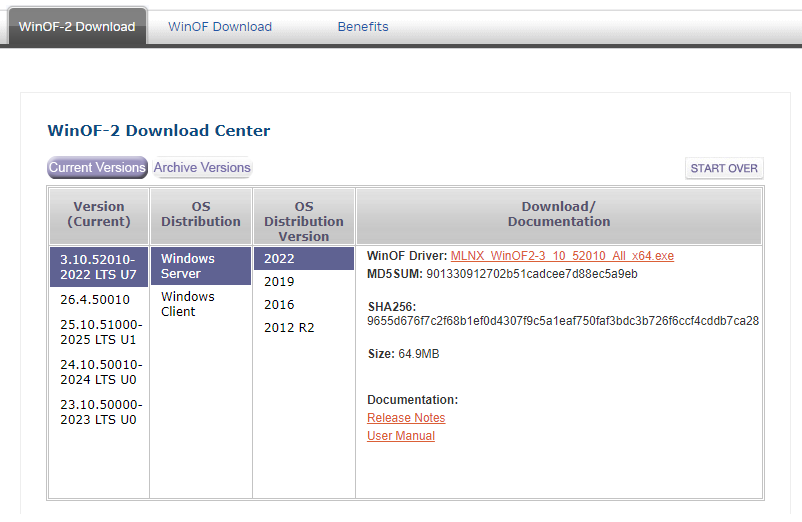Select version 26.4.50010
This screenshot has height=522, width=802.
(x=95, y=300)
